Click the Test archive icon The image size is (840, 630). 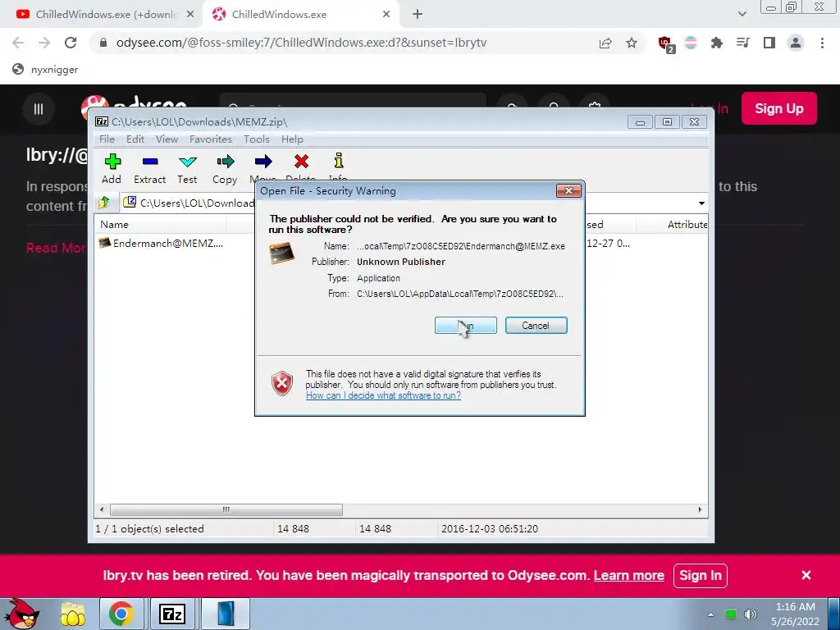click(x=188, y=162)
